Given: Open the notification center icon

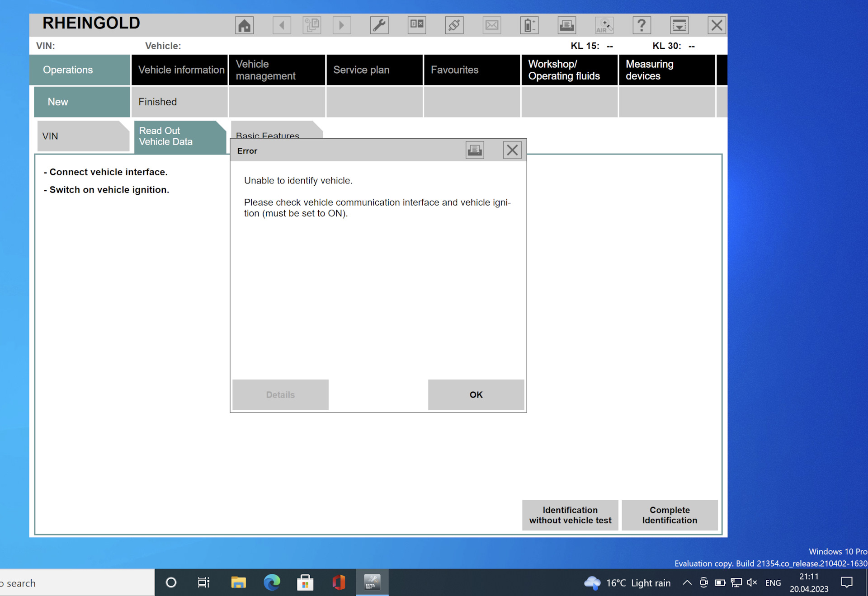Looking at the screenshot, I should click(847, 583).
